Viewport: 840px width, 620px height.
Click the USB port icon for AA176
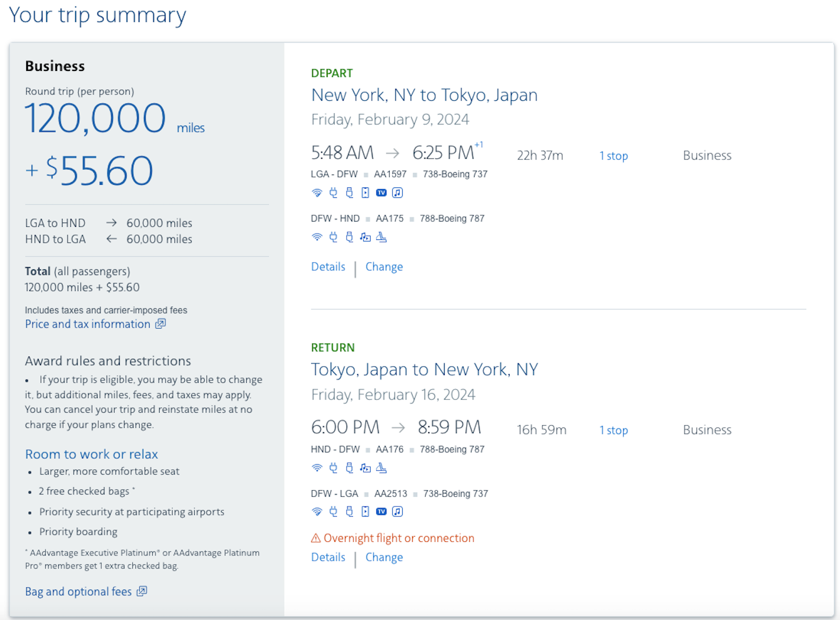tap(349, 468)
